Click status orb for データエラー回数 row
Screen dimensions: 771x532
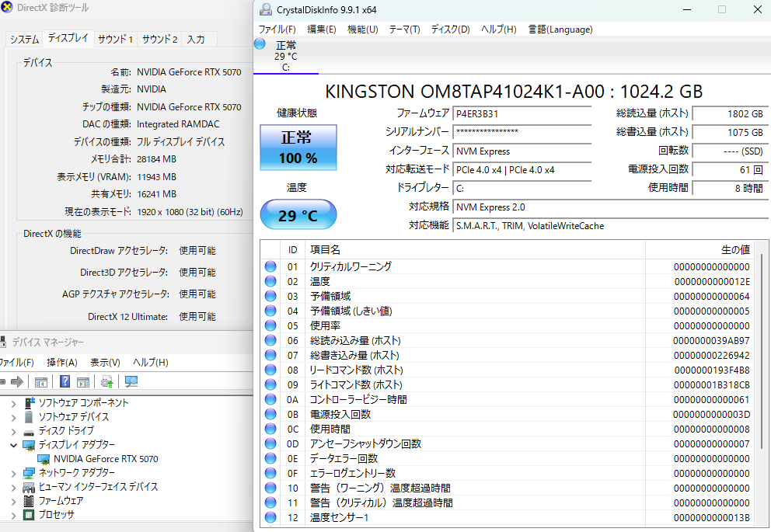270,458
